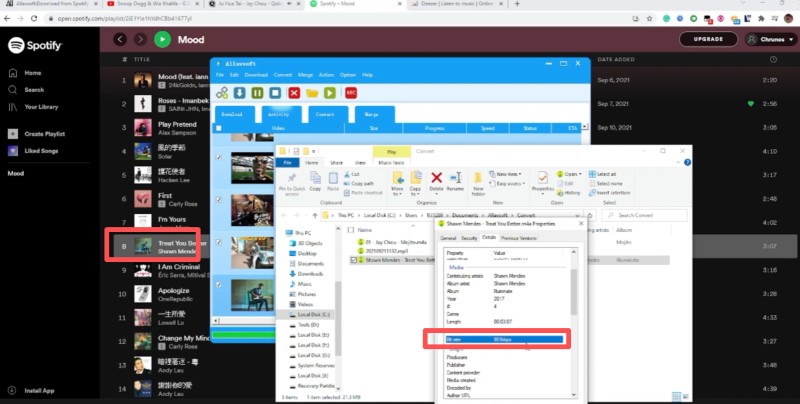
Task: Toggle the select-all checkbox in Allavsoft list header
Action: click(220, 128)
